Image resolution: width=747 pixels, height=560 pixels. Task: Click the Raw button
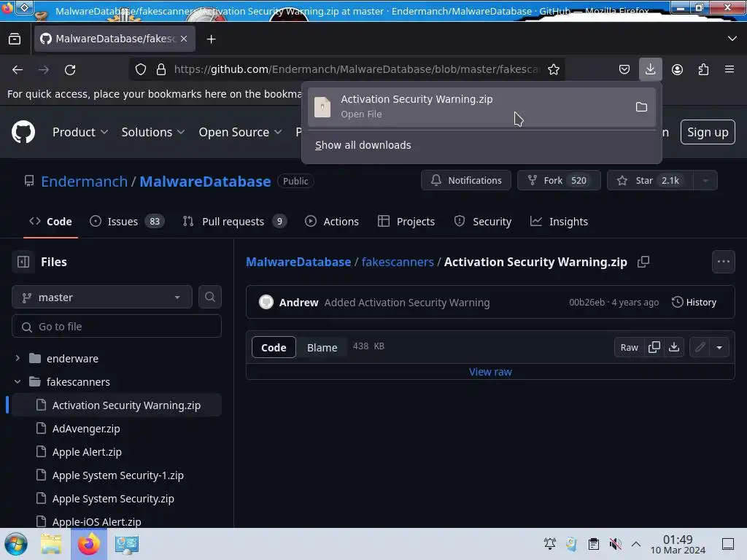click(629, 347)
